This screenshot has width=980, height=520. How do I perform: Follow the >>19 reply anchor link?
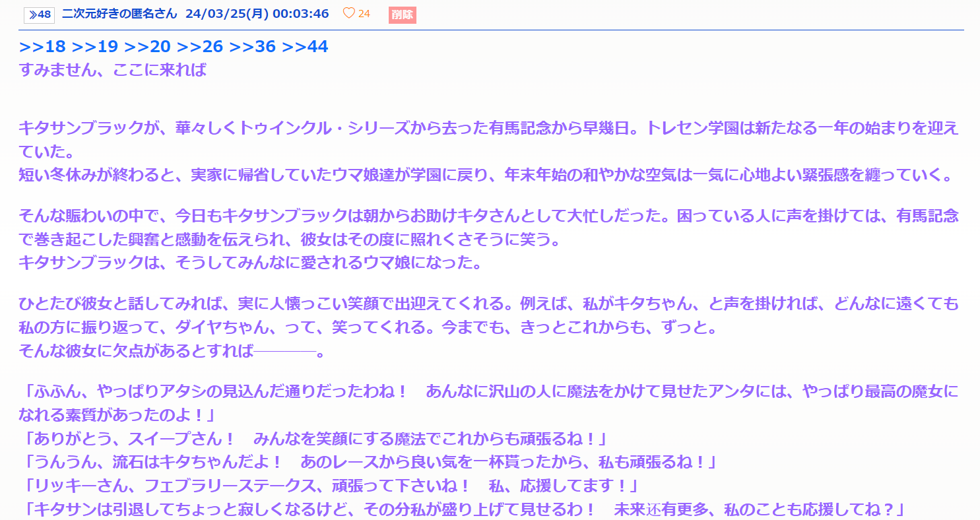coord(95,46)
